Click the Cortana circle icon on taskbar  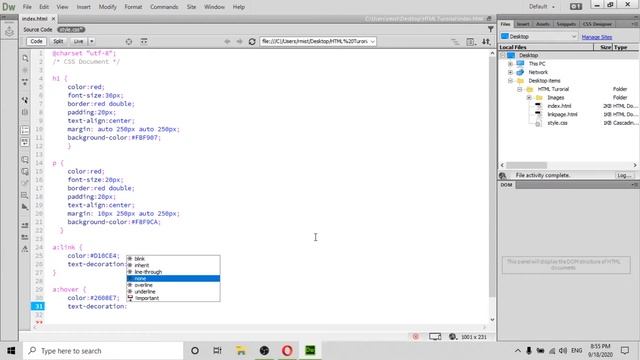195,350
